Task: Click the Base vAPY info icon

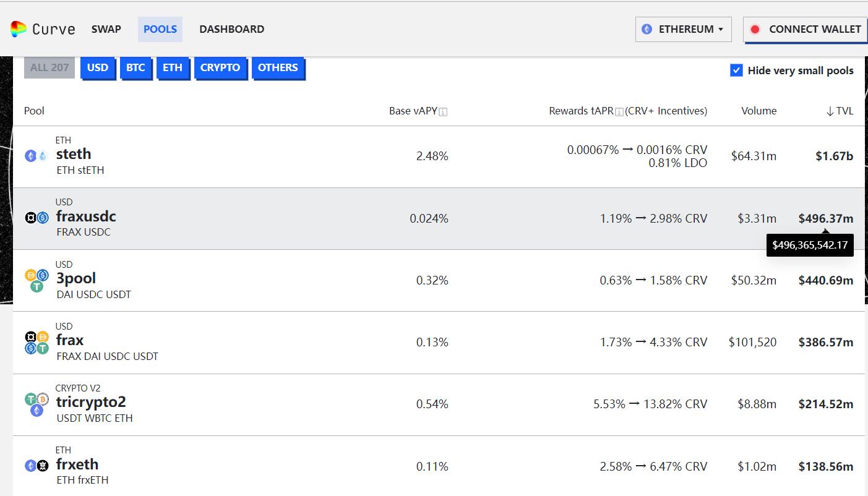Action: pos(443,112)
